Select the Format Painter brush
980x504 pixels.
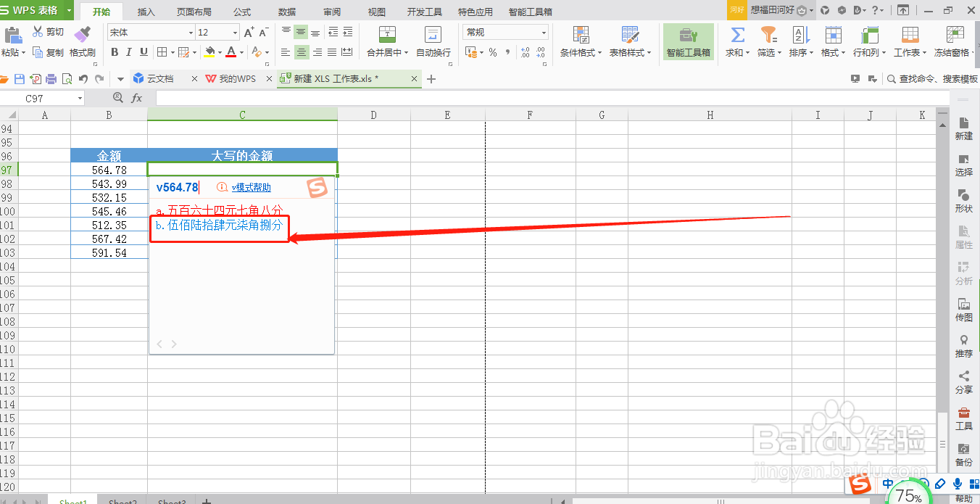click(x=82, y=34)
